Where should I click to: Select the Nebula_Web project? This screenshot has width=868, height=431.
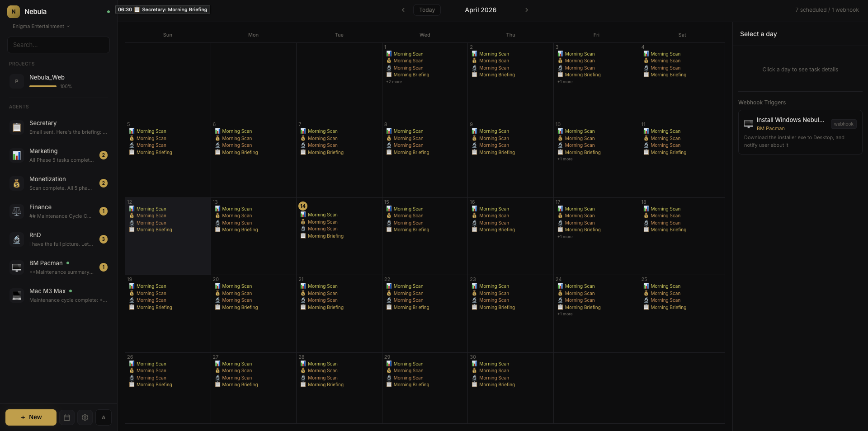(x=47, y=77)
